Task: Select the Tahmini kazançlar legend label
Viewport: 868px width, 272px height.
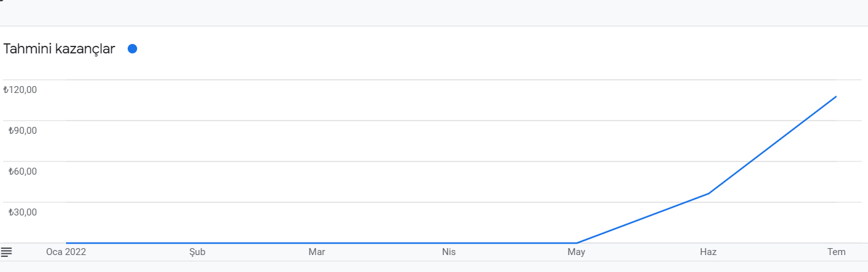Action: pyautogui.click(x=59, y=50)
